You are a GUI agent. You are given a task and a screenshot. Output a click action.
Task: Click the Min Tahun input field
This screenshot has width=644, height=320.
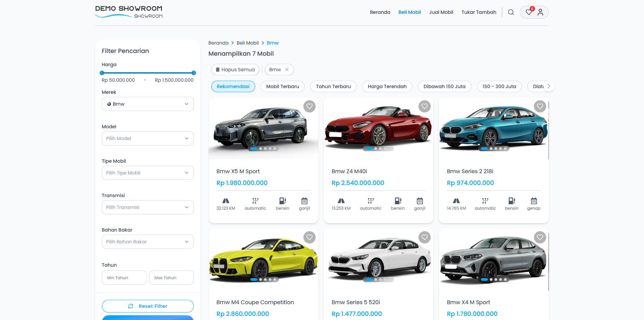tap(124, 277)
